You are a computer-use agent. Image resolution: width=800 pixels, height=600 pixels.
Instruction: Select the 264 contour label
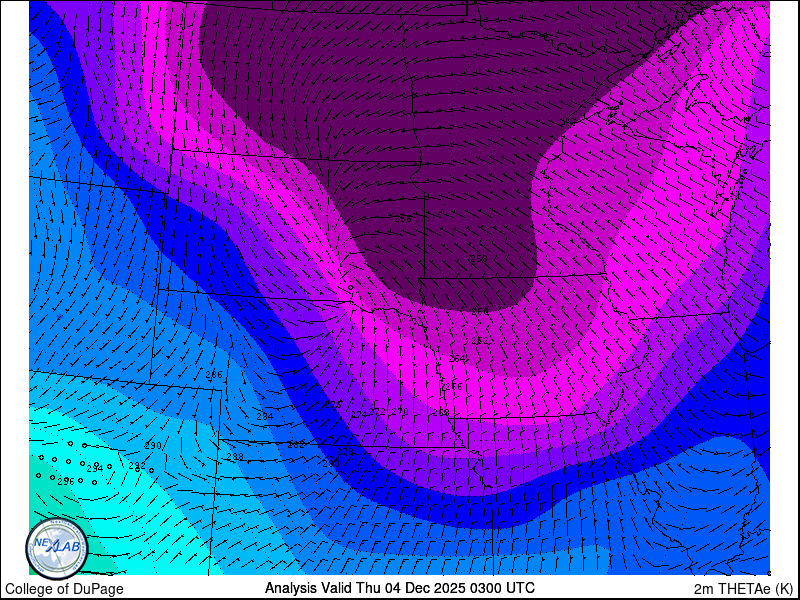click(457, 359)
